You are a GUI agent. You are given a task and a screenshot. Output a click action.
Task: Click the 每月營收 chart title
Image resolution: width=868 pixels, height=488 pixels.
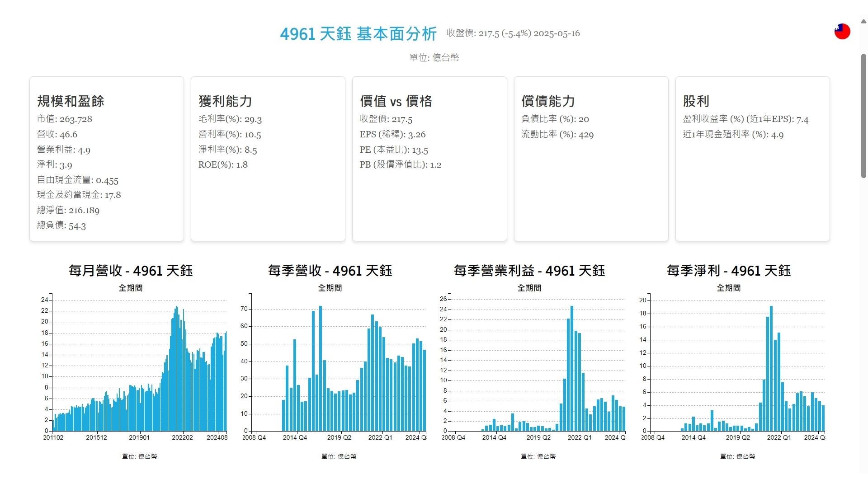[x=131, y=271]
